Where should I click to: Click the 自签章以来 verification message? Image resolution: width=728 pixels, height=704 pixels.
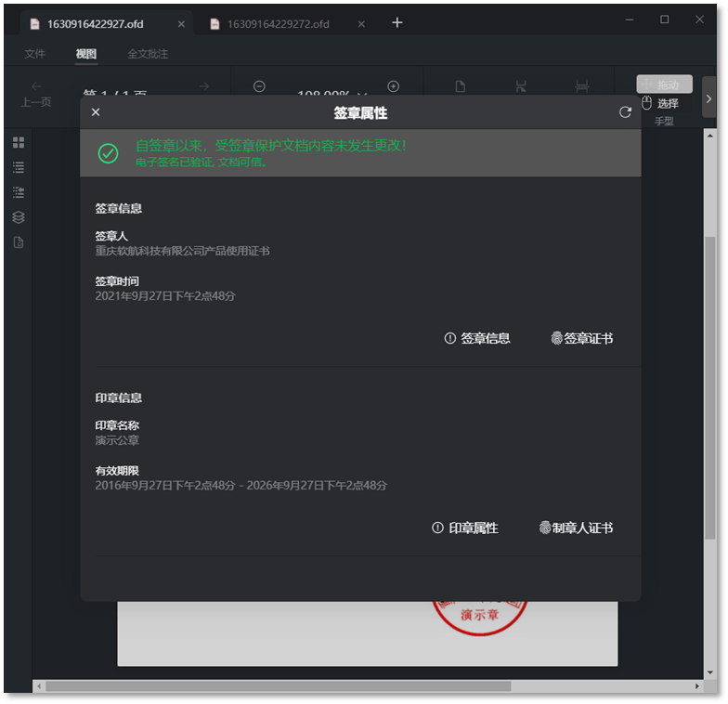pos(271,146)
